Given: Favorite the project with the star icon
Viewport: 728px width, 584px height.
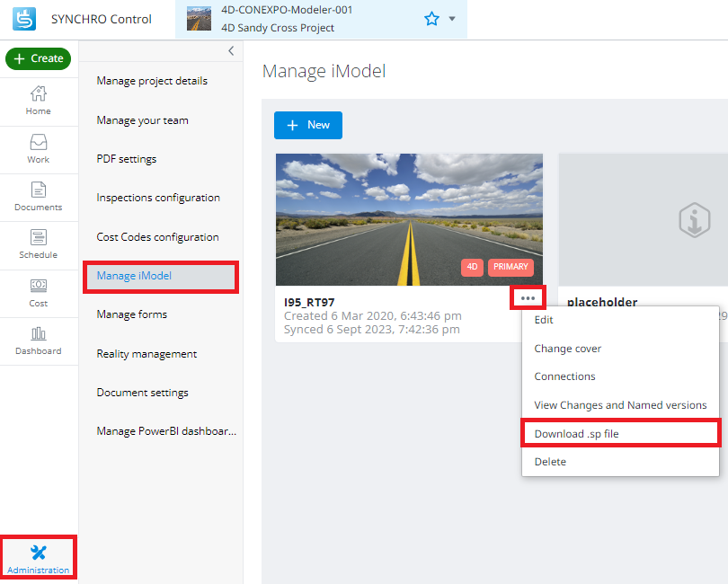Looking at the screenshot, I should 431,19.
